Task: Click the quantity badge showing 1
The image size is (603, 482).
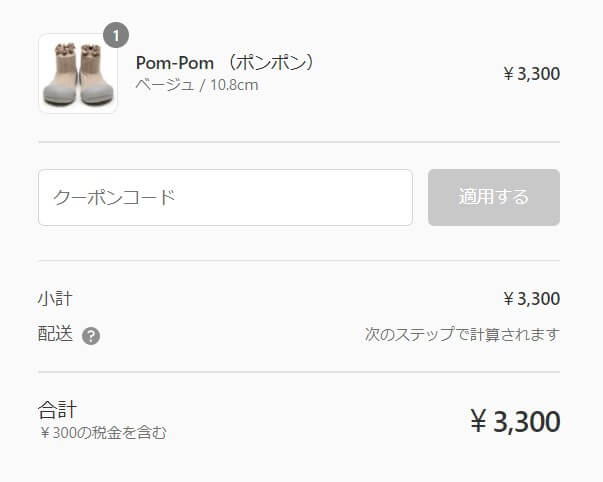Action: (x=116, y=36)
